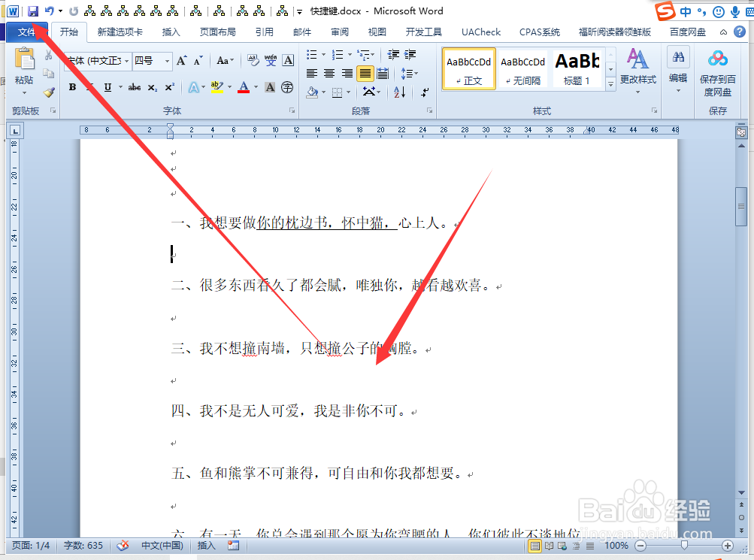Toggle distributed alignment
754x560 pixels.
point(383,74)
